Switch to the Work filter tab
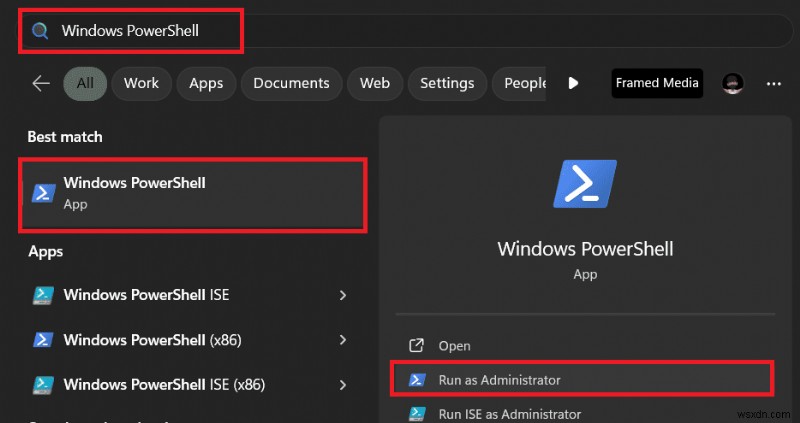Screen dimensions: 800x423 (141, 83)
